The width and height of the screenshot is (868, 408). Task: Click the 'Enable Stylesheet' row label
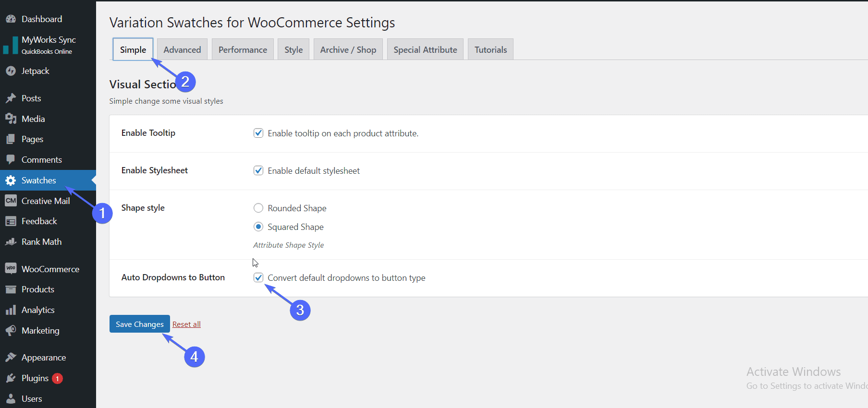click(154, 170)
